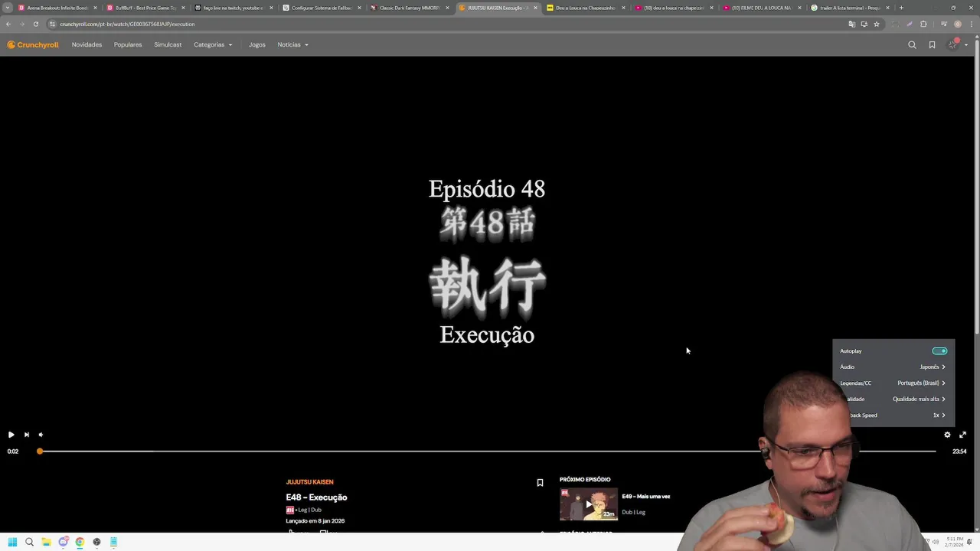
Task: Click the E48 – Execução title text
Action: click(316, 497)
